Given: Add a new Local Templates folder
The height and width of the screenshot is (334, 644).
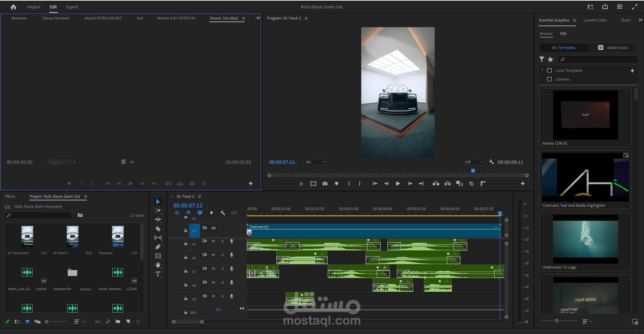Looking at the screenshot, I should point(632,70).
